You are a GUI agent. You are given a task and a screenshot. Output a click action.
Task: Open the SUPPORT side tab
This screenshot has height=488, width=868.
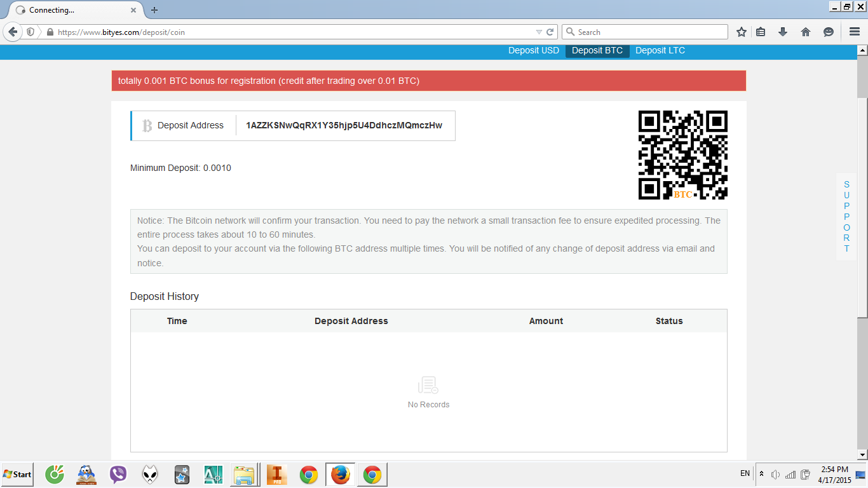point(846,217)
